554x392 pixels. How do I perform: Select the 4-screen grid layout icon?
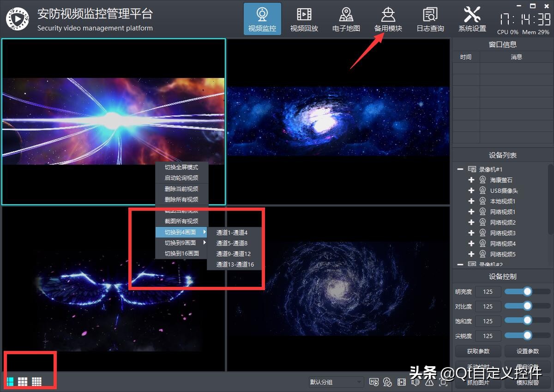pos(10,381)
